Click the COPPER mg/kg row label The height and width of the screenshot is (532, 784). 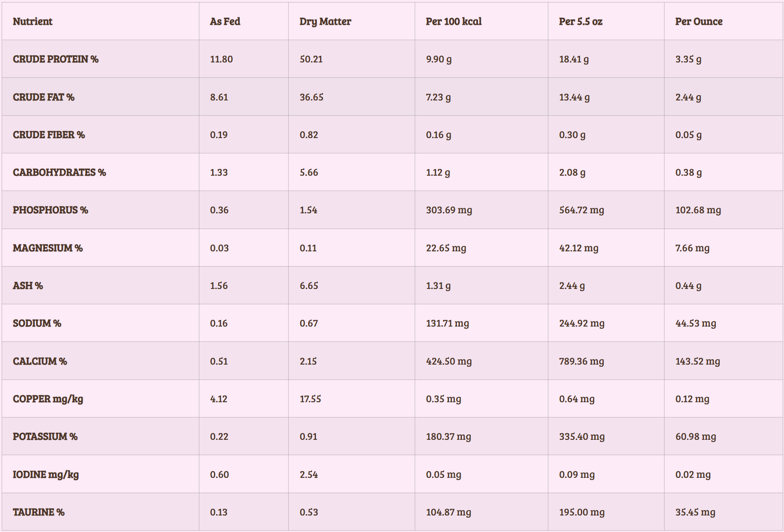click(48, 399)
